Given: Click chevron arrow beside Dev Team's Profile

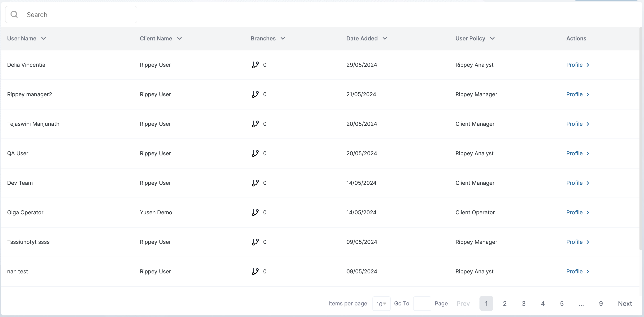Looking at the screenshot, I should pos(588,183).
